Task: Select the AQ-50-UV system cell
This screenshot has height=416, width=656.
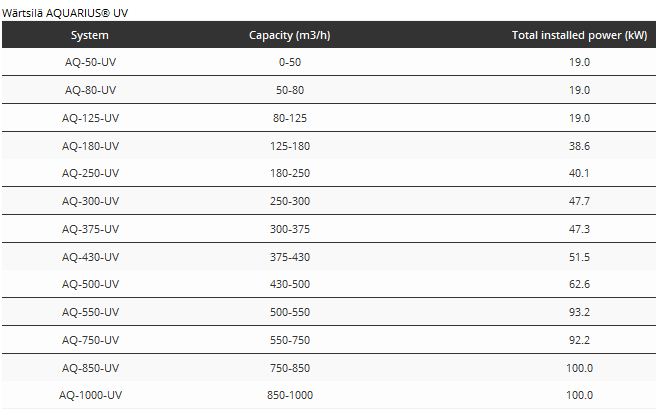Action: (90, 62)
